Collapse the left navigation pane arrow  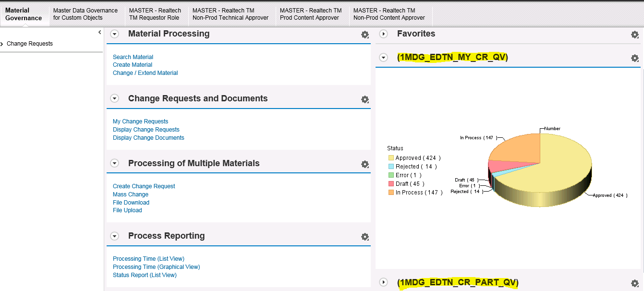point(99,32)
